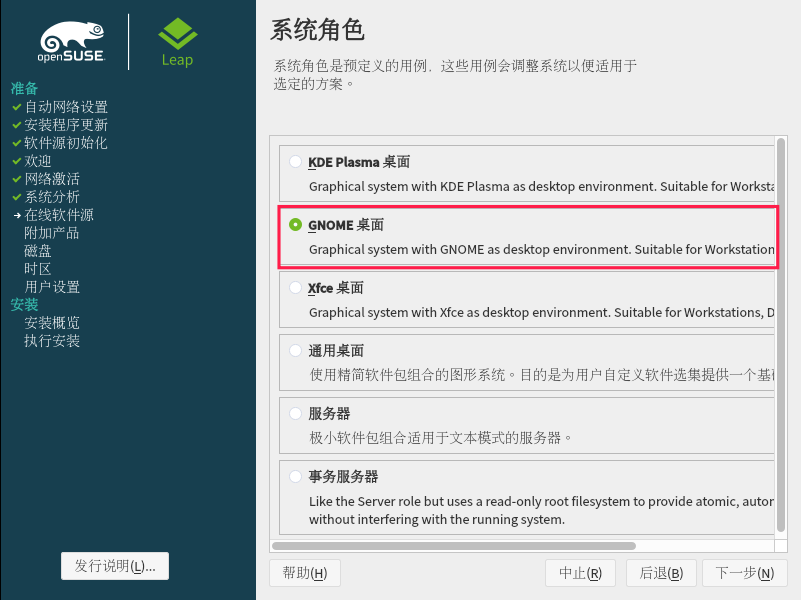Click the arrow beside 在线软件源
Image resolution: width=801 pixels, height=600 pixels.
17,215
